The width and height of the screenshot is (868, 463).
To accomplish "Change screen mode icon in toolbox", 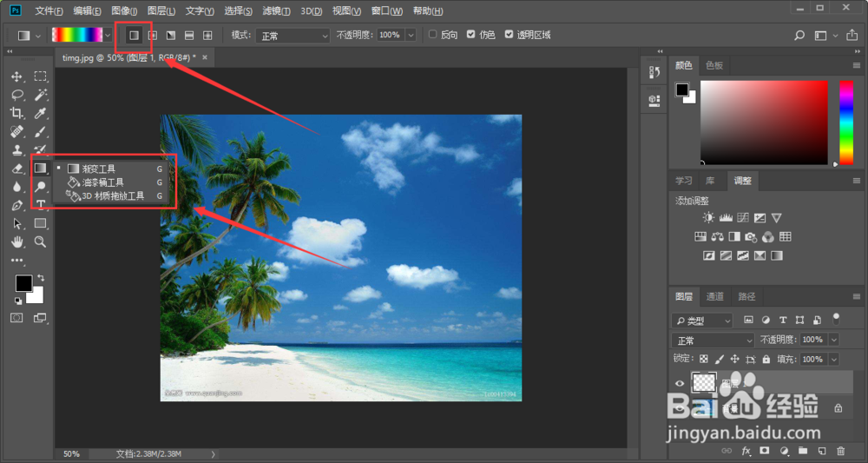I will coord(40,318).
